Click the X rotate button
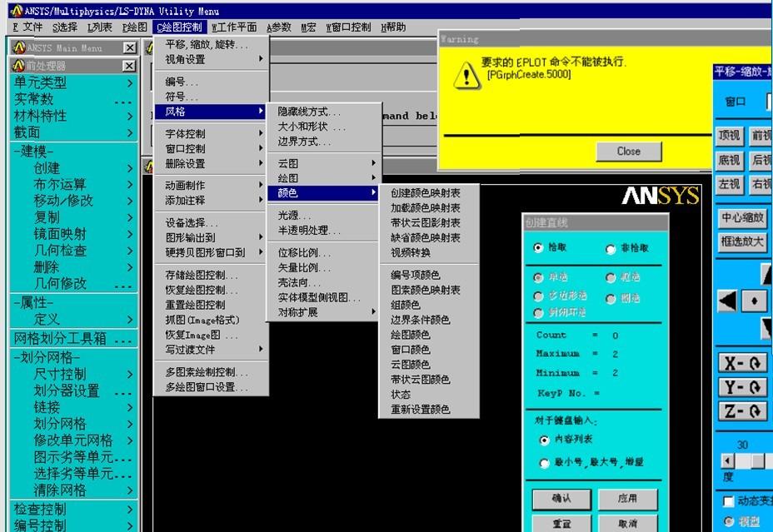773x532 pixels. [x=744, y=364]
